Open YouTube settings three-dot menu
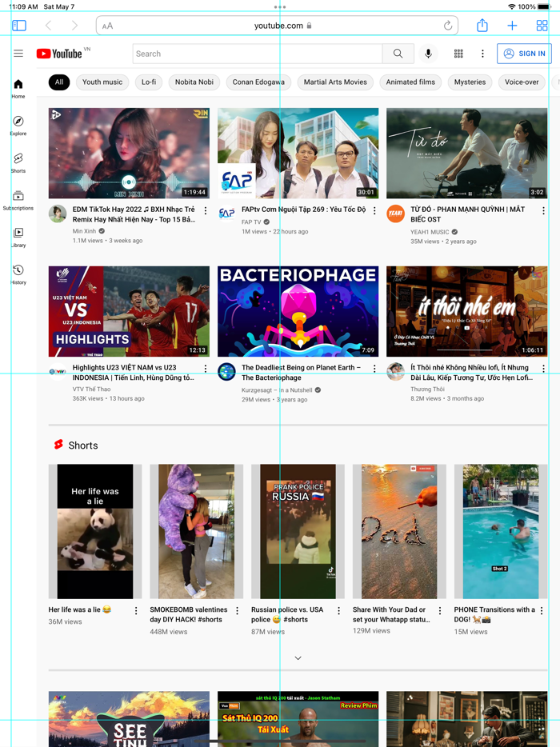Image resolution: width=560 pixels, height=747 pixels. 482,54
